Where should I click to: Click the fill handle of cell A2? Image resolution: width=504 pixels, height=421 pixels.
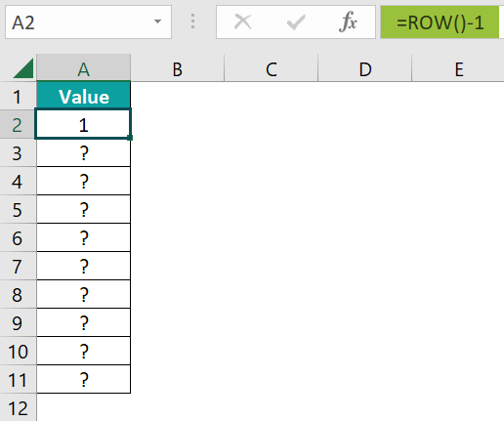[130, 138]
